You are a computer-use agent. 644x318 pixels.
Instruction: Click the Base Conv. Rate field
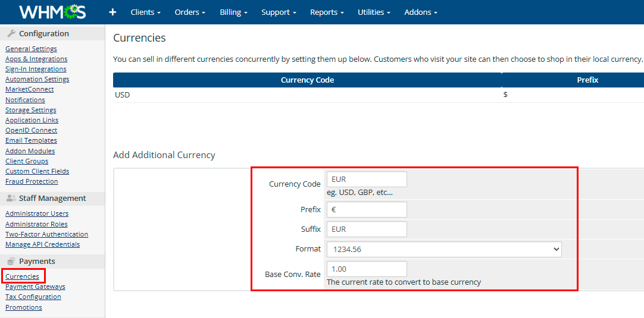coord(367,269)
